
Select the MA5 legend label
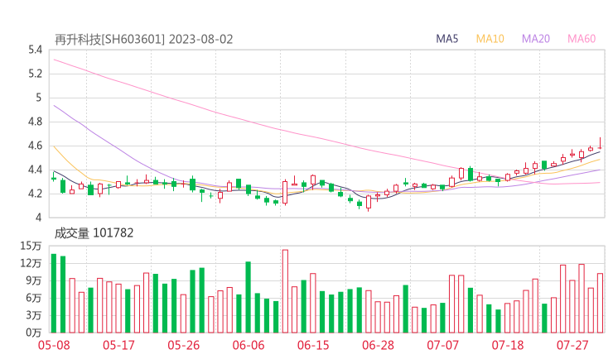pyautogui.click(x=446, y=39)
